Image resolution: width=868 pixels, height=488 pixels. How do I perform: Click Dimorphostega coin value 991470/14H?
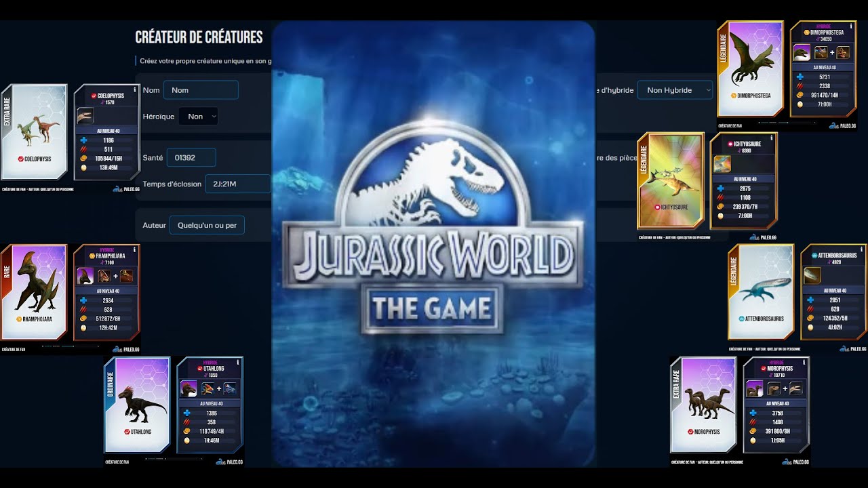coord(825,96)
